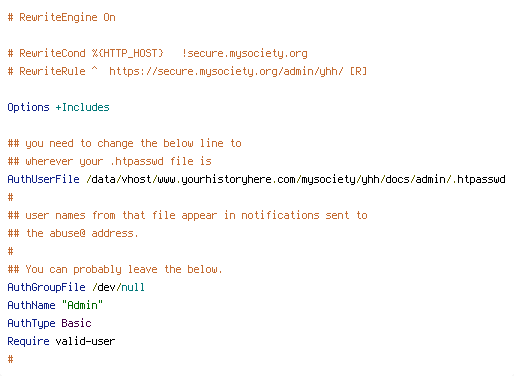Click the Basic auth type value
The width and height of the screenshot is (514, 376).
76,323
